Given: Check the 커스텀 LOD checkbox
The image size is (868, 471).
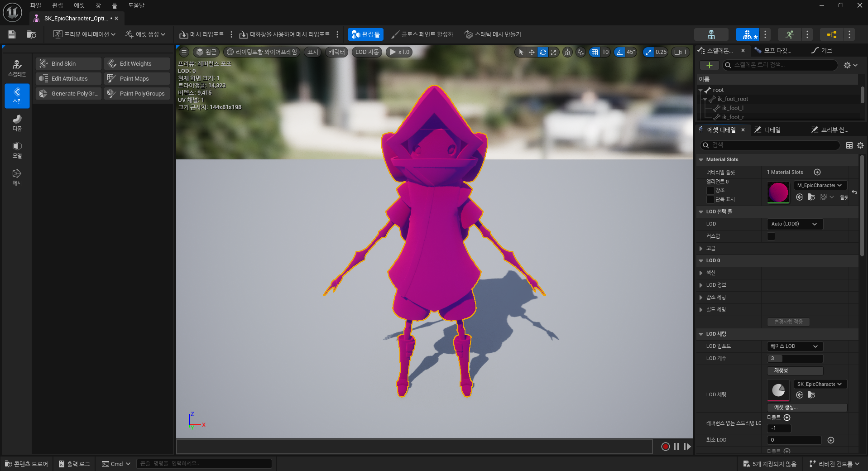Looking at the screenshot, I should pyautogui.click(x=771, y=236).
